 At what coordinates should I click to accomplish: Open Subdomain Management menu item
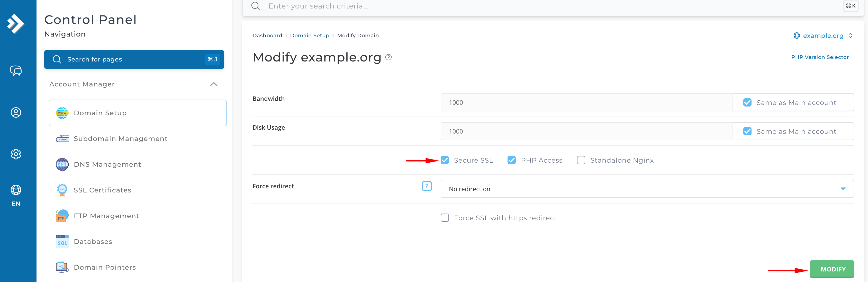120,139
